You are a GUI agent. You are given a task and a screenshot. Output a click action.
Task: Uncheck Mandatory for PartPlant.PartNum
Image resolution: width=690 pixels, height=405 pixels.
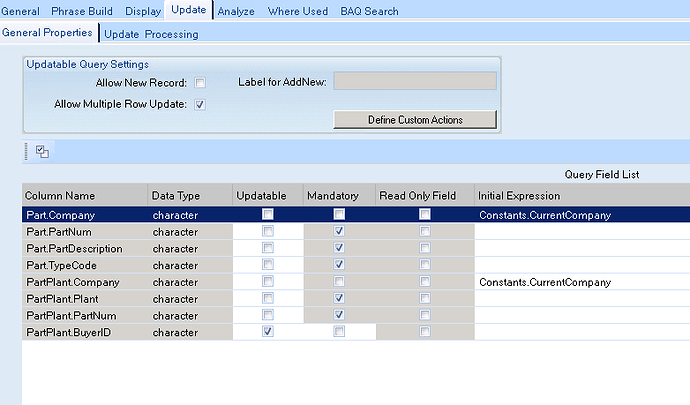(x=339, y=315)
